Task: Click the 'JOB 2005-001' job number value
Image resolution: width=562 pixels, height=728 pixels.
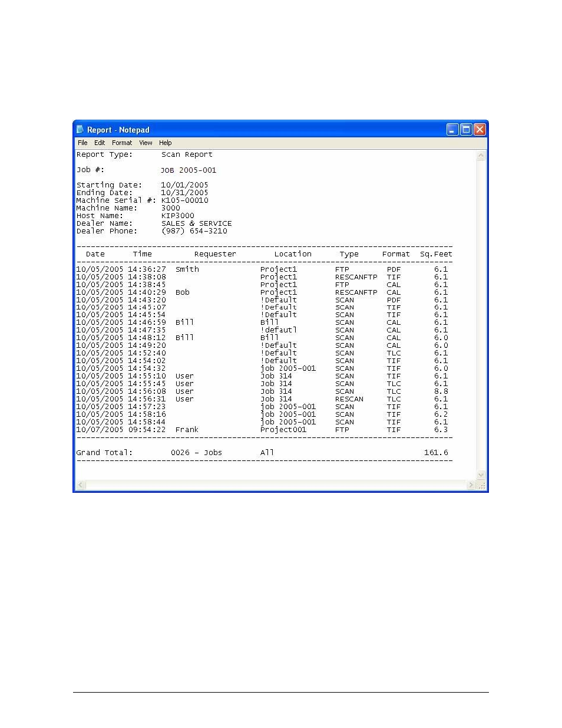Action: [x=189, y=170]
